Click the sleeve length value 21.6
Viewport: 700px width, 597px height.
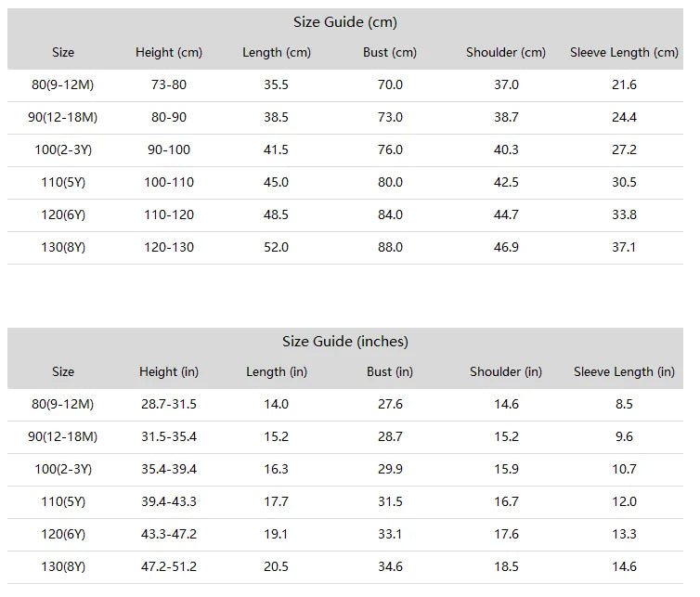624,84
